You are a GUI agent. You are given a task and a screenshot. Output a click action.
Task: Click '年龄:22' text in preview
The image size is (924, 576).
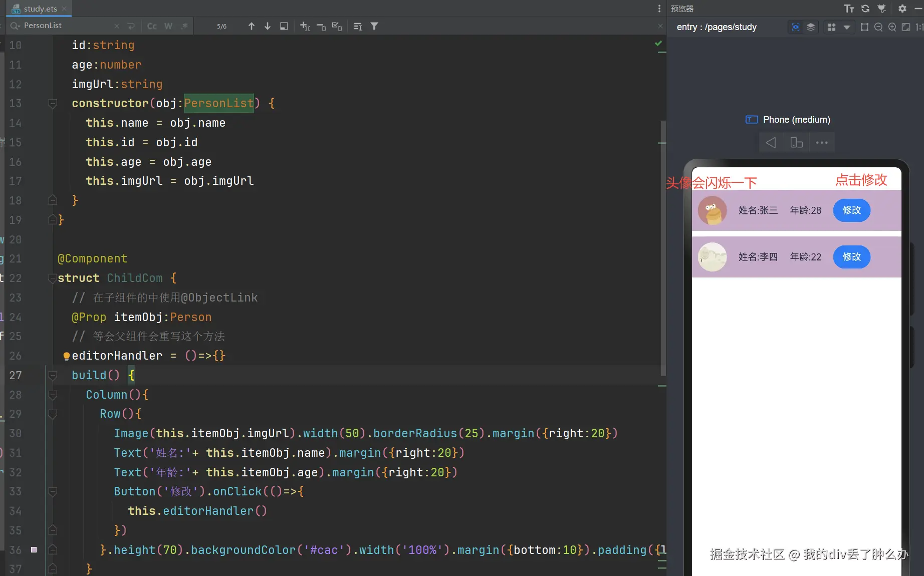click(x=806, y=257)
